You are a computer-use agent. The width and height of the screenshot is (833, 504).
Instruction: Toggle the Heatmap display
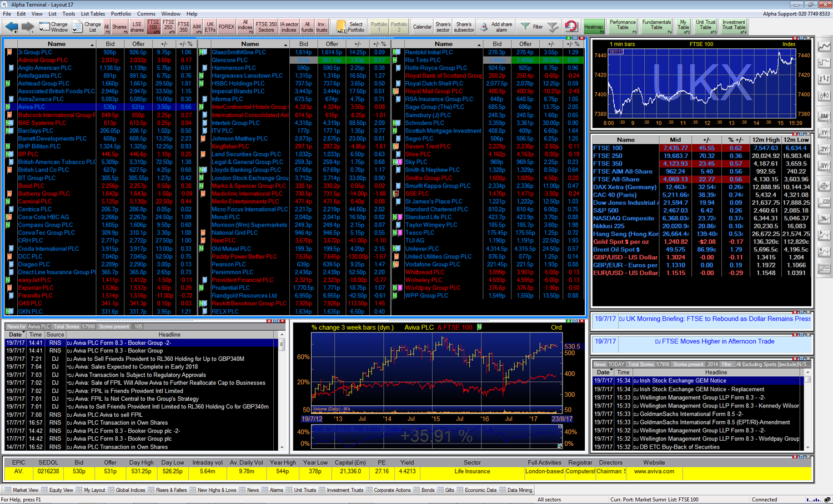point(594,26)
